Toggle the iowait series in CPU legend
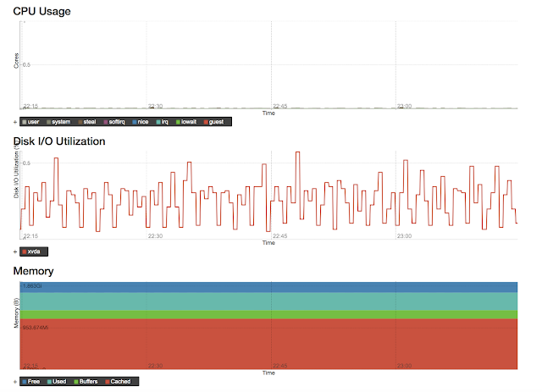542x392 pixels. [186, 122]
